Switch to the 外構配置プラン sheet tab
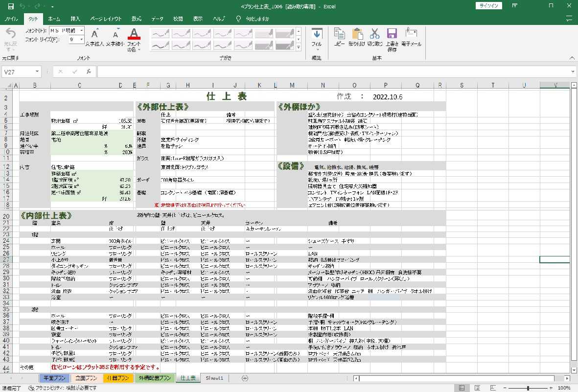Screen dimensions: 578x392 155,378
